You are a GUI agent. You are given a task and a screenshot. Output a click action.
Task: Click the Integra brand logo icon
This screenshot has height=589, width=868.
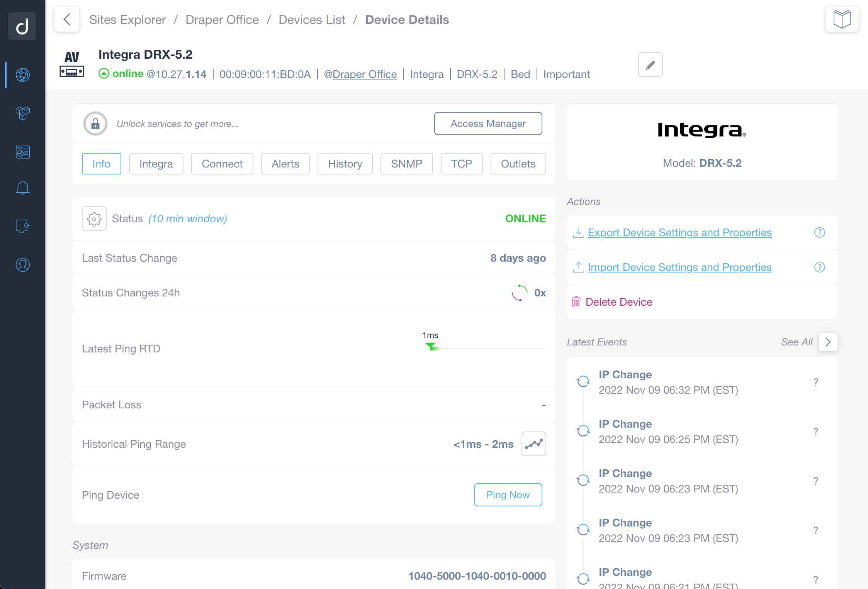click(703, 129)
